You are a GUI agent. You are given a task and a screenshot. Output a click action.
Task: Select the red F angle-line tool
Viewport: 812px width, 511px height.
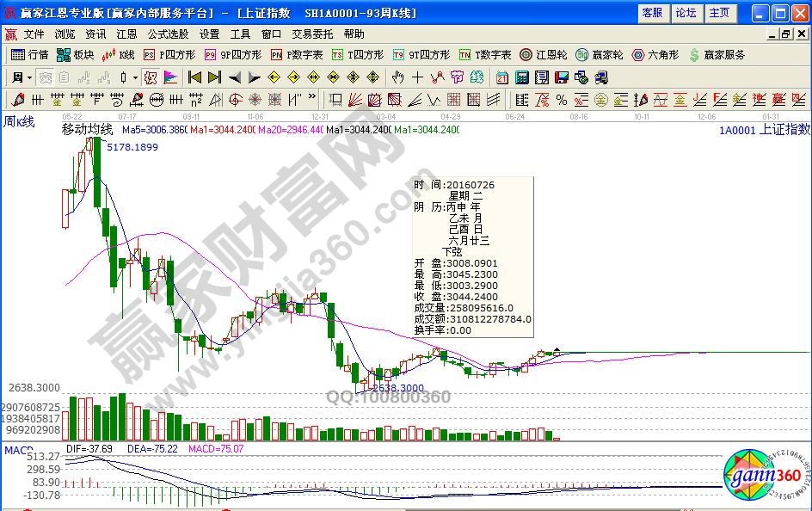tap(720, 100)
